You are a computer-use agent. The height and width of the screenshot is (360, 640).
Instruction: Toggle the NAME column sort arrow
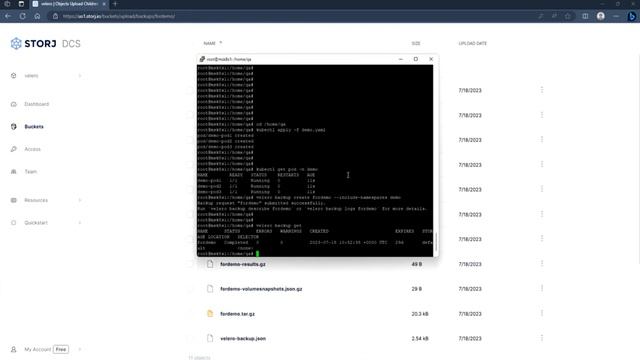pos(221,42)
